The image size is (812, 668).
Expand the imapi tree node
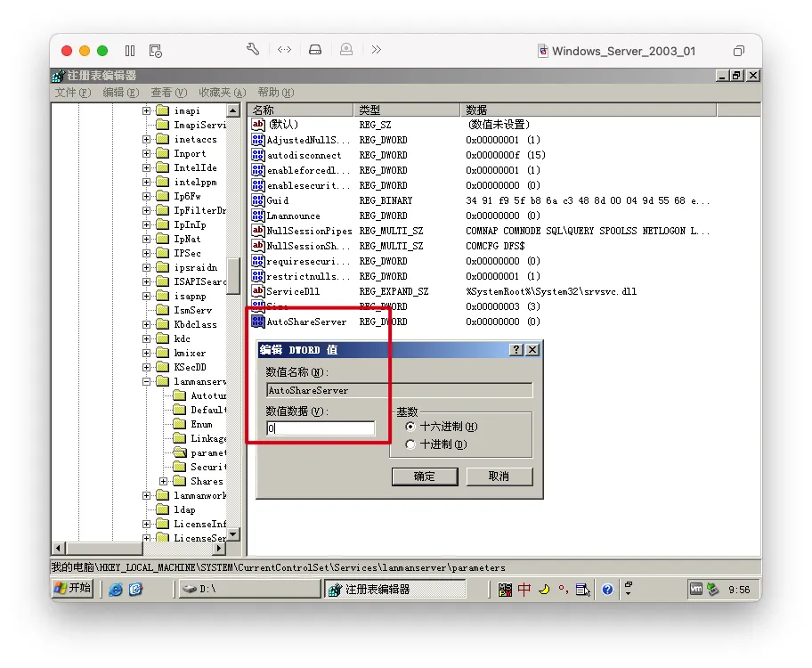tap(147, 111)
